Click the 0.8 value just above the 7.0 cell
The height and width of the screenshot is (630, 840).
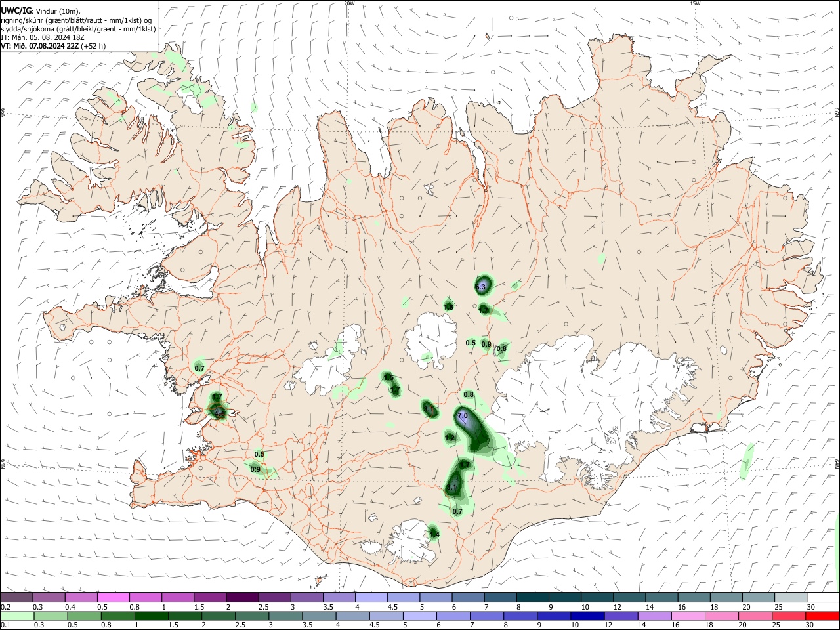469,394
